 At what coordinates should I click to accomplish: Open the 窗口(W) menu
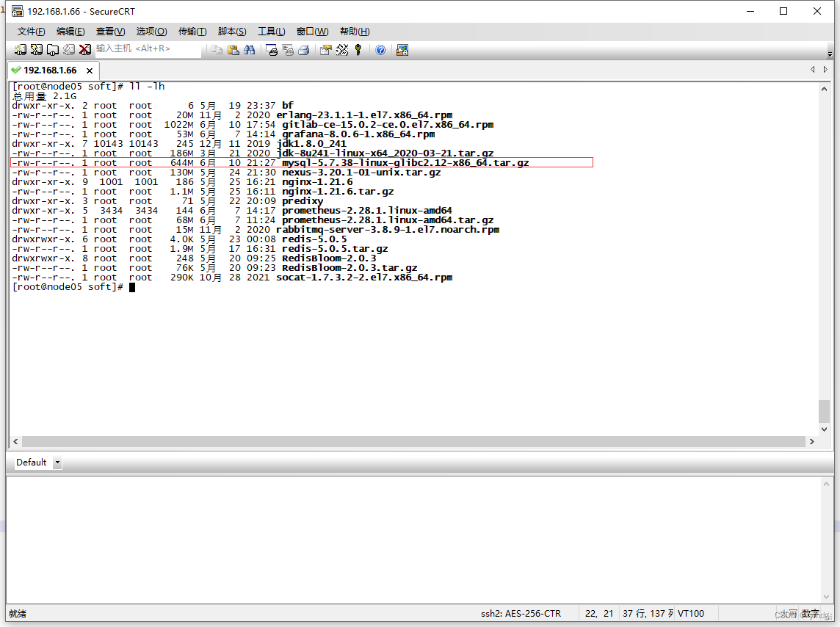(x=312, y=32)
